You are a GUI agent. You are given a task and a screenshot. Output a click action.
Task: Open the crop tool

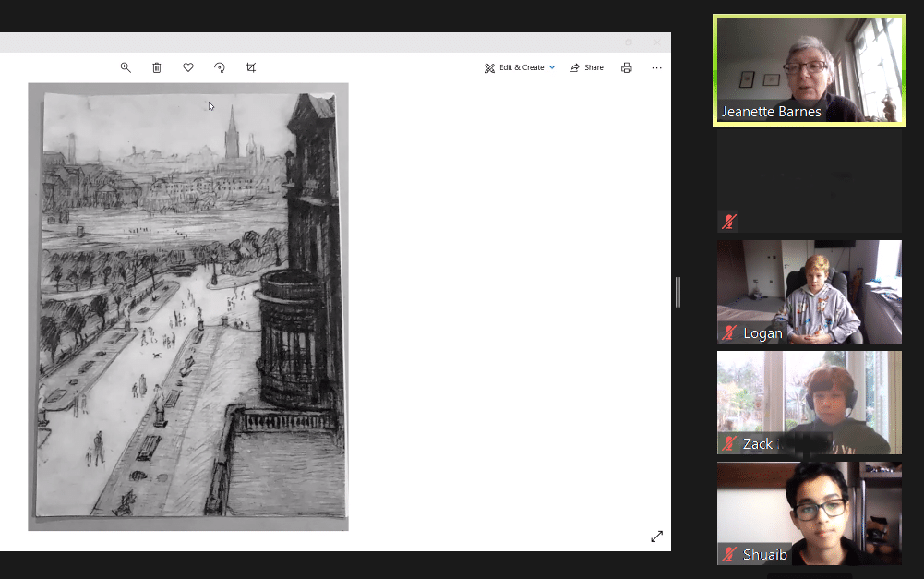(x=250, y=67)
